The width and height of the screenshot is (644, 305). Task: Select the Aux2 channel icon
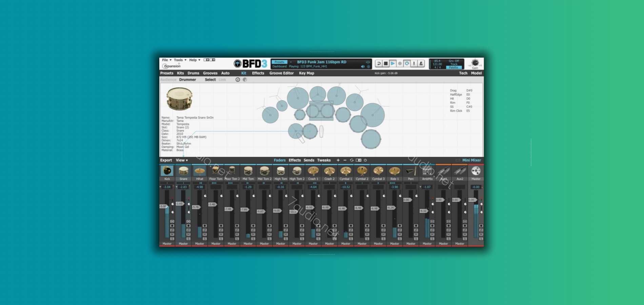tap(460, 171)
